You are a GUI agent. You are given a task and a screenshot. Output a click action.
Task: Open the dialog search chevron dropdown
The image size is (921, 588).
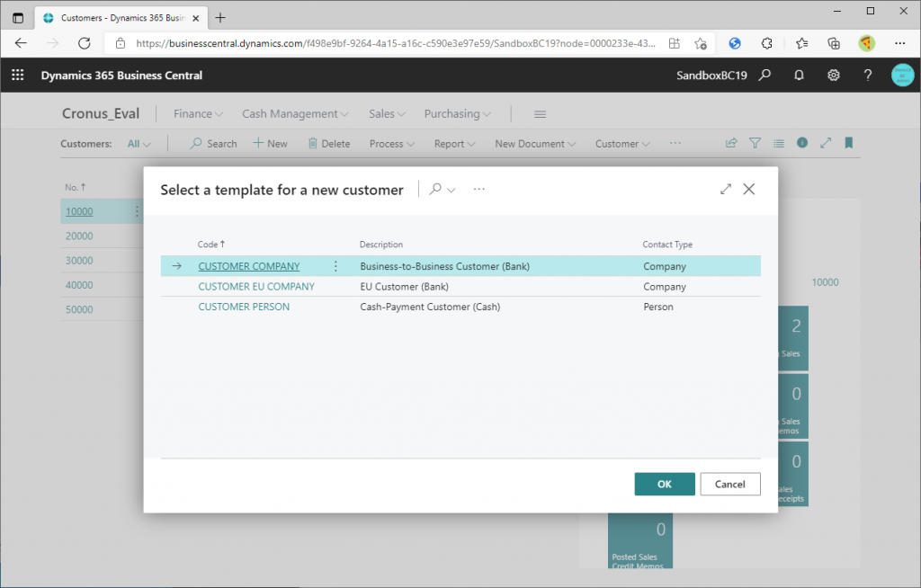452,190
